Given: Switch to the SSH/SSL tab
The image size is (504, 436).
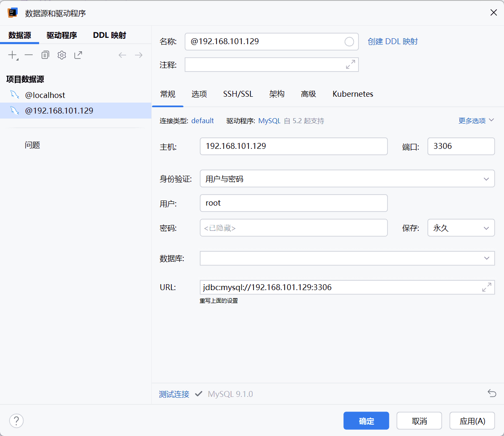Looking at the screenshot, I should click(238, 94).
